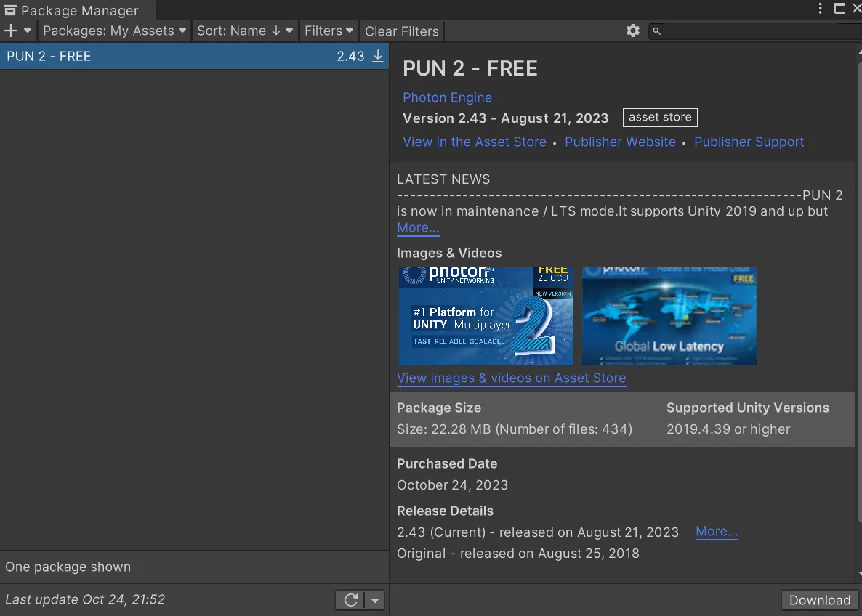The image size is (862, 616).
Task: Select the PUN 2 - FREE package row
Action: coord(194,56)
